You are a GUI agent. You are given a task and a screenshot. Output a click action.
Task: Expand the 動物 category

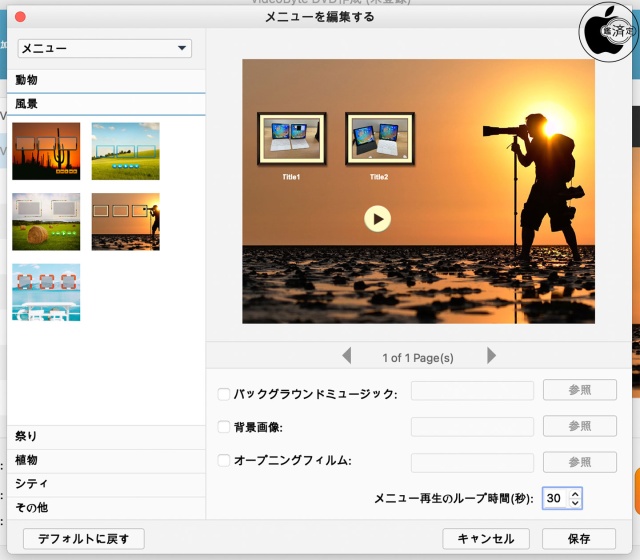point(103,80)
